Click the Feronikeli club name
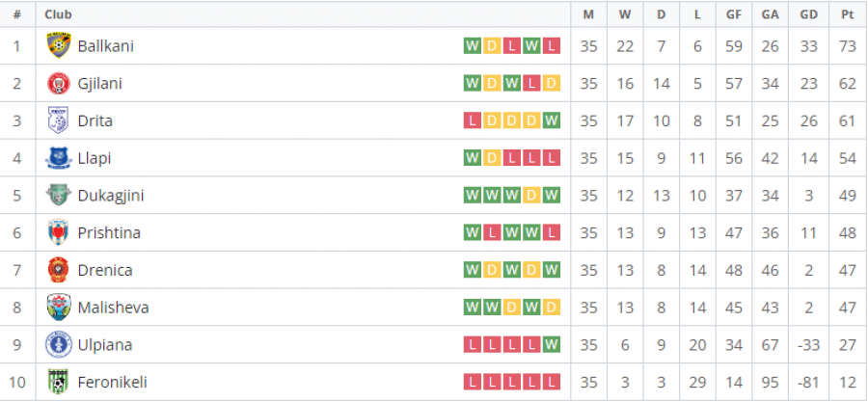 point(112,382)
